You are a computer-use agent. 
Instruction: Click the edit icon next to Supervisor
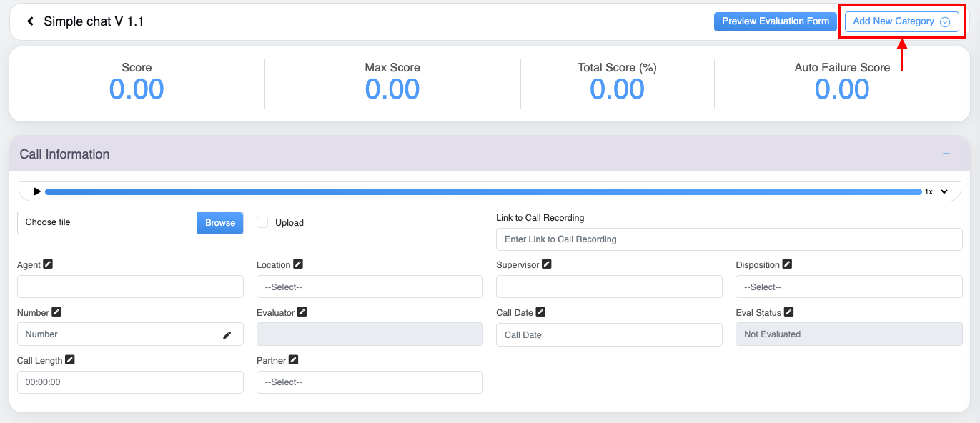click(547, 264)
